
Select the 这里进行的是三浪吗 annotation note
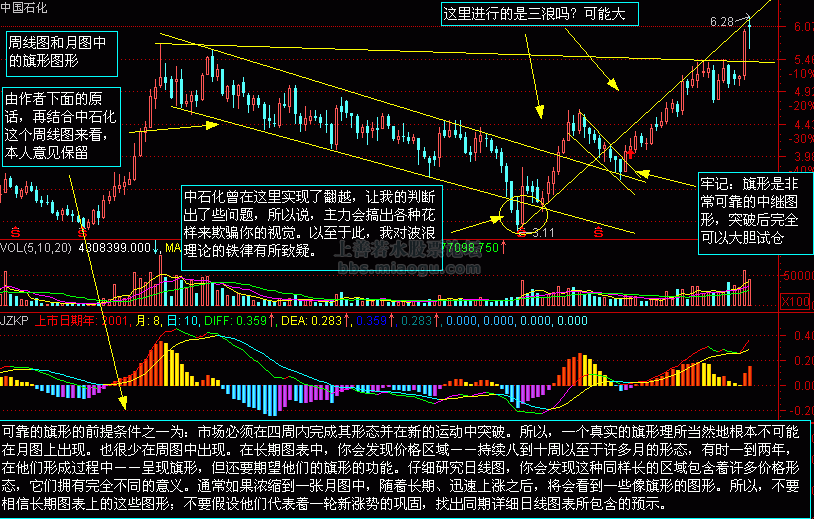pyautogui.click(x=540, y=14)
